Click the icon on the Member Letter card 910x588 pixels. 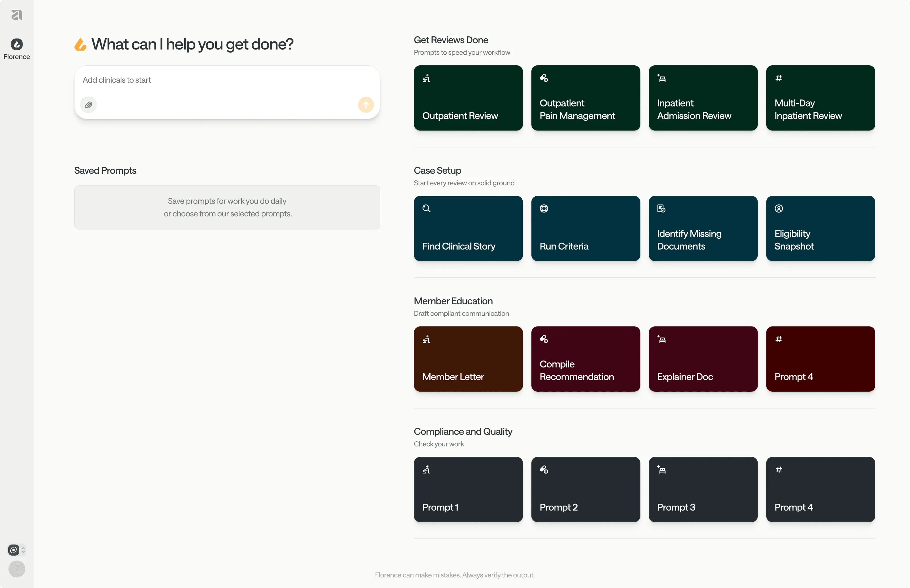tap(426, 339)
